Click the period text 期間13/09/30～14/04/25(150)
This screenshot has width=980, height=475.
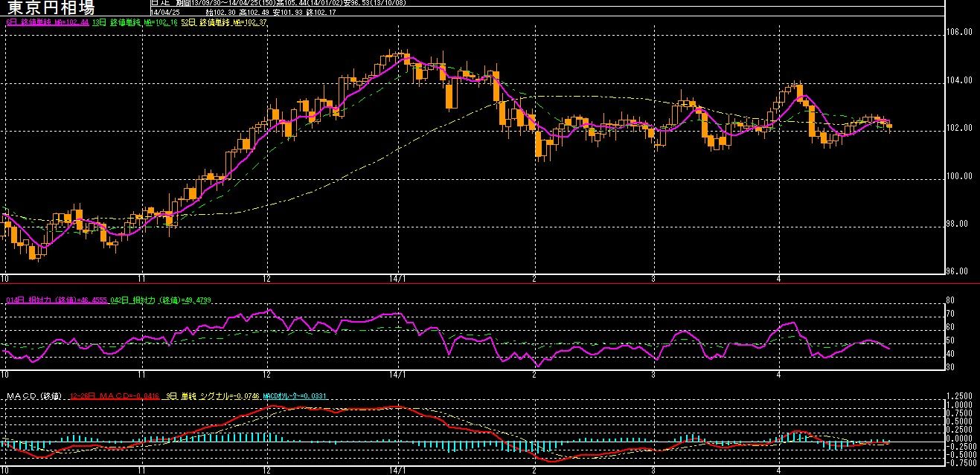click(225, 3)
